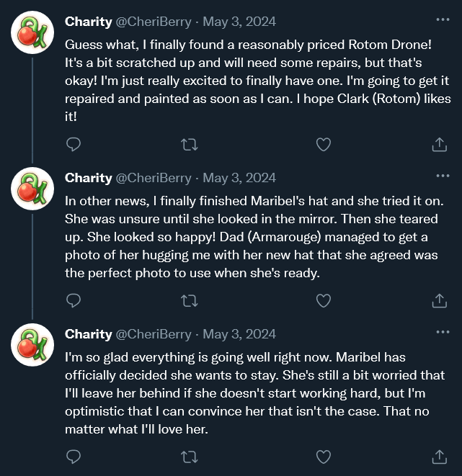
Task: Retweet the "everything is going well" tweet
Action: coord(190,457)
